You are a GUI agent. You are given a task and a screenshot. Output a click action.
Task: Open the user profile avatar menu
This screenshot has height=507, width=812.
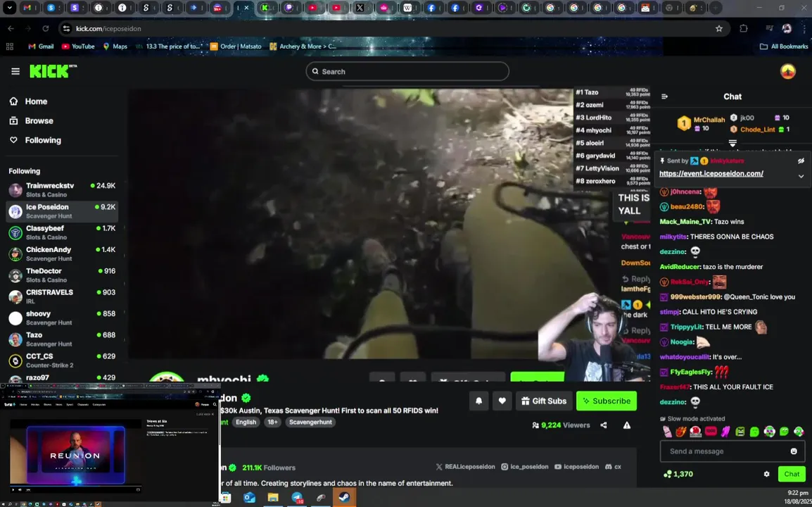point(787,71)
